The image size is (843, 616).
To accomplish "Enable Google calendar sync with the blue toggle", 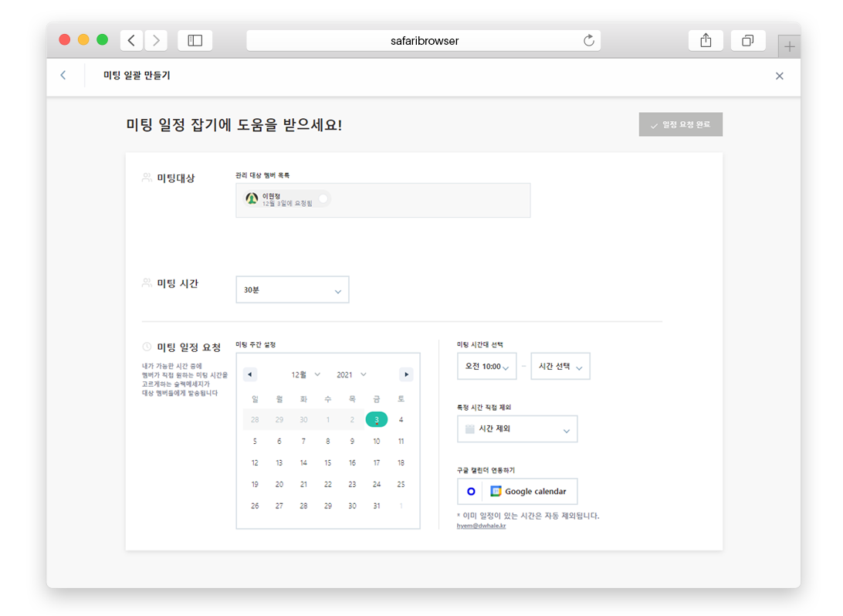I will [470, 491].
